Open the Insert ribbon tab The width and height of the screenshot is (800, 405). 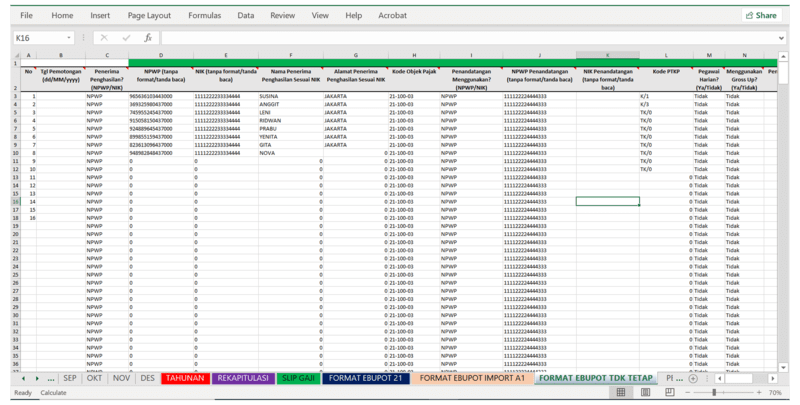100,15
